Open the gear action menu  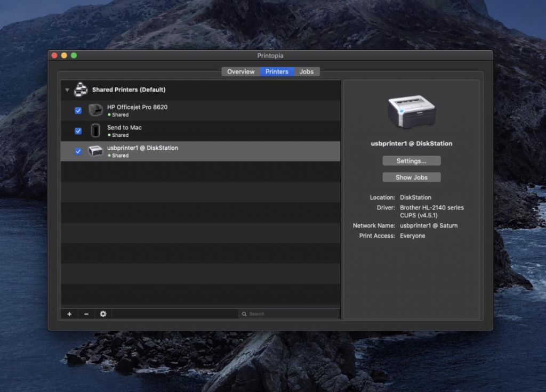coord(103,314)
